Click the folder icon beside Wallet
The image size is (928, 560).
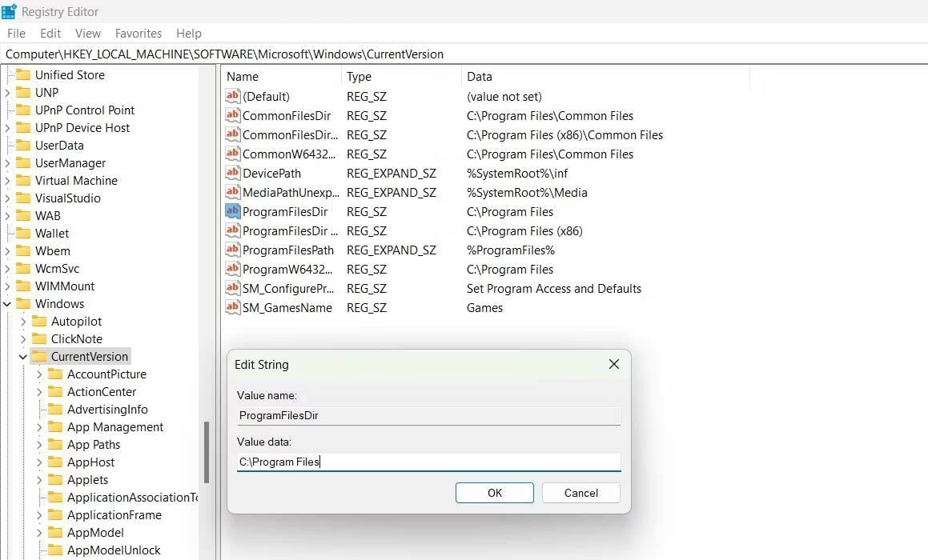tap(24, 233)
